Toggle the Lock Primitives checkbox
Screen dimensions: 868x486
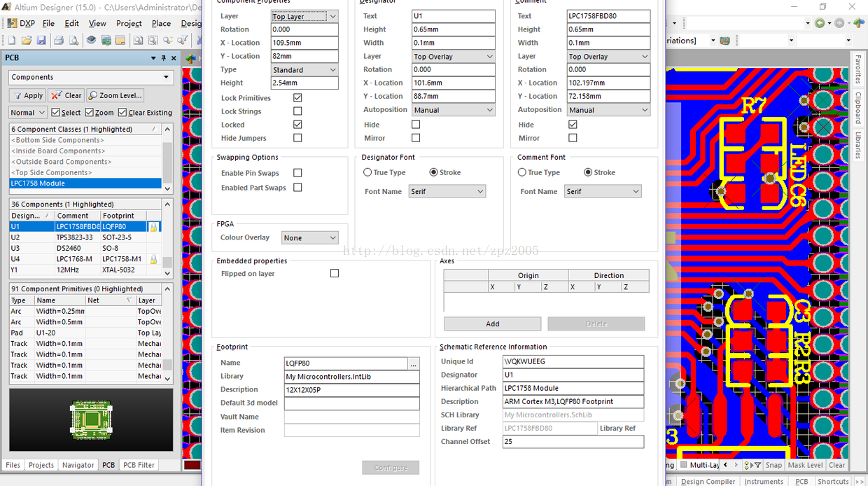(x=297, y=98)
